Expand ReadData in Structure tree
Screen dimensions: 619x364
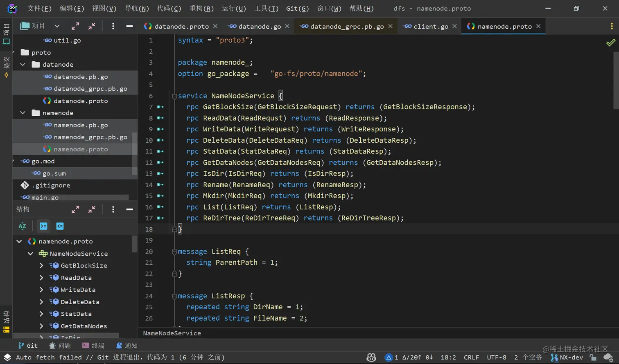click(41, 278)
